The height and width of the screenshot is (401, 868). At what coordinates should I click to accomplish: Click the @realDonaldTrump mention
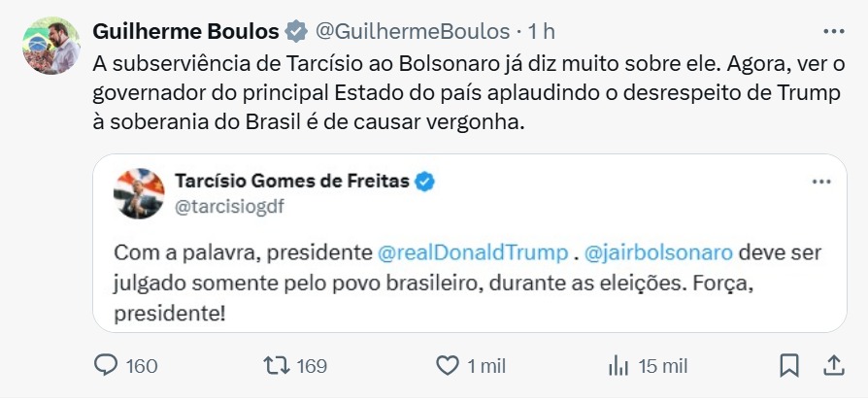(x=473, y=252)
